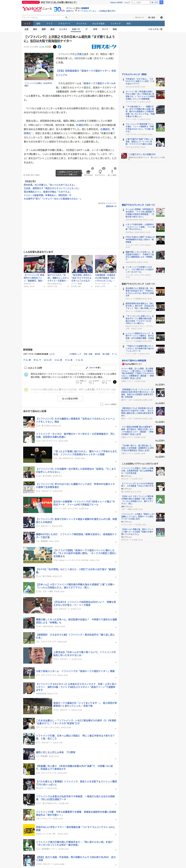Click the mascot thumbnail in recommended articles
Image resolution: width=186 pixels, height=868 pixels.
pos(34,264)
